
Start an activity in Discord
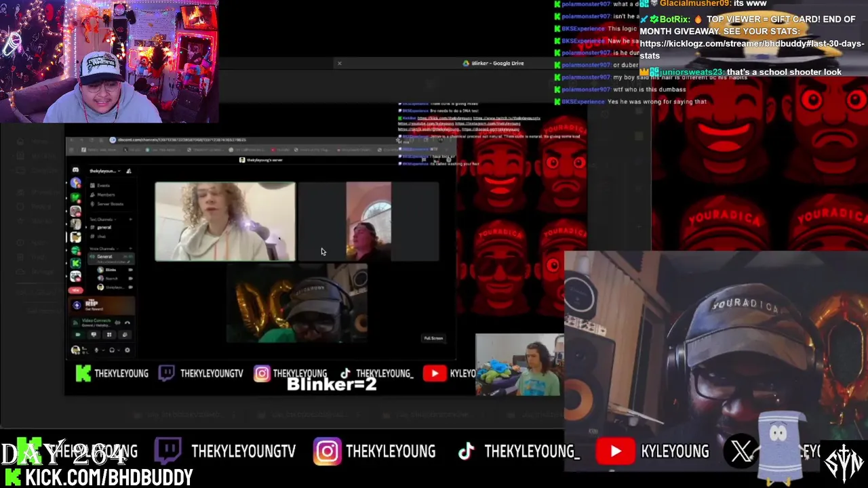(x=109, y=335)
